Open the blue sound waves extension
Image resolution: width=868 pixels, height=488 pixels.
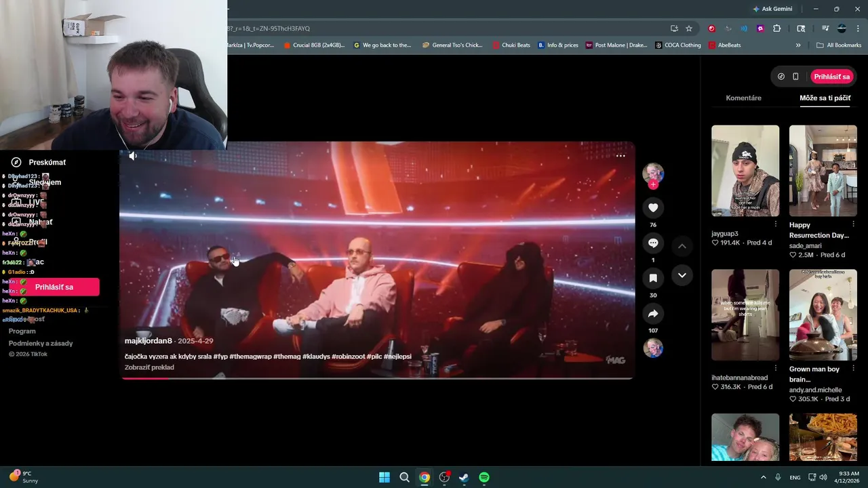pyautogui.click(x=745, y=28)
